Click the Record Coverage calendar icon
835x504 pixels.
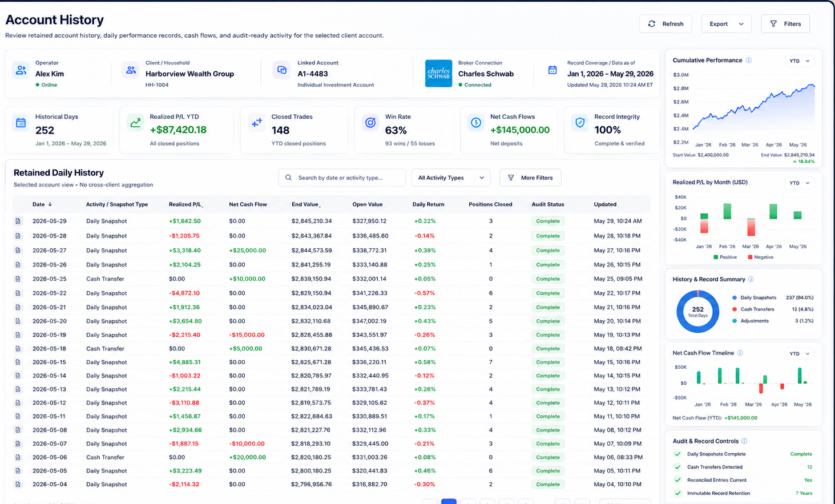[552, 70]
